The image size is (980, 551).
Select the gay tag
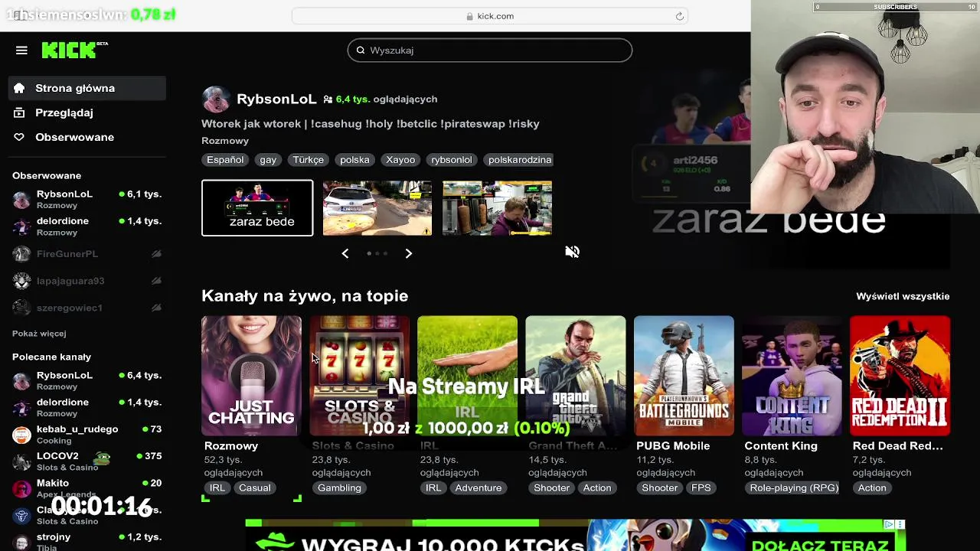click(x=268, y=160)
